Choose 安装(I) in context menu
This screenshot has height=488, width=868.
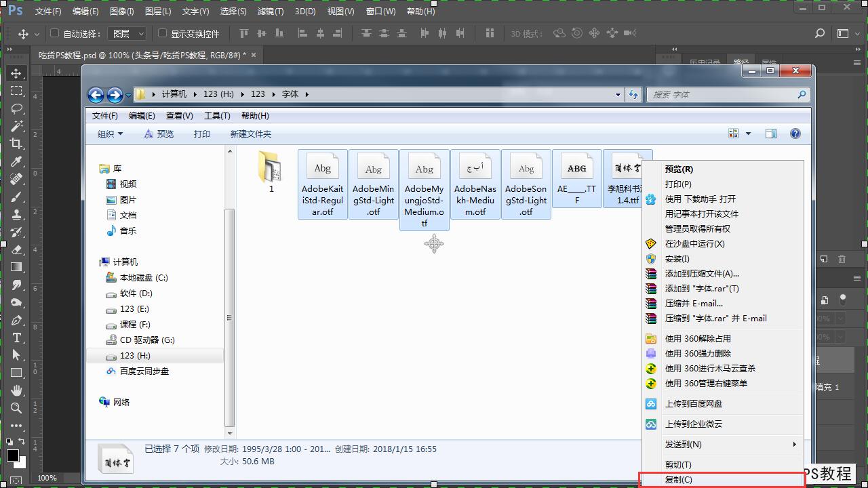click(723, 258)
